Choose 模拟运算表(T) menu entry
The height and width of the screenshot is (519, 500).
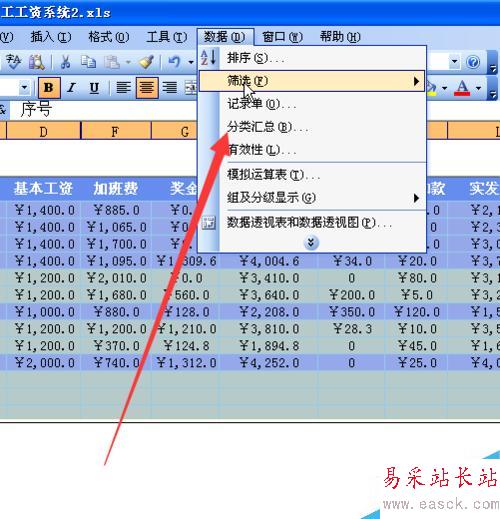point(312,174)
